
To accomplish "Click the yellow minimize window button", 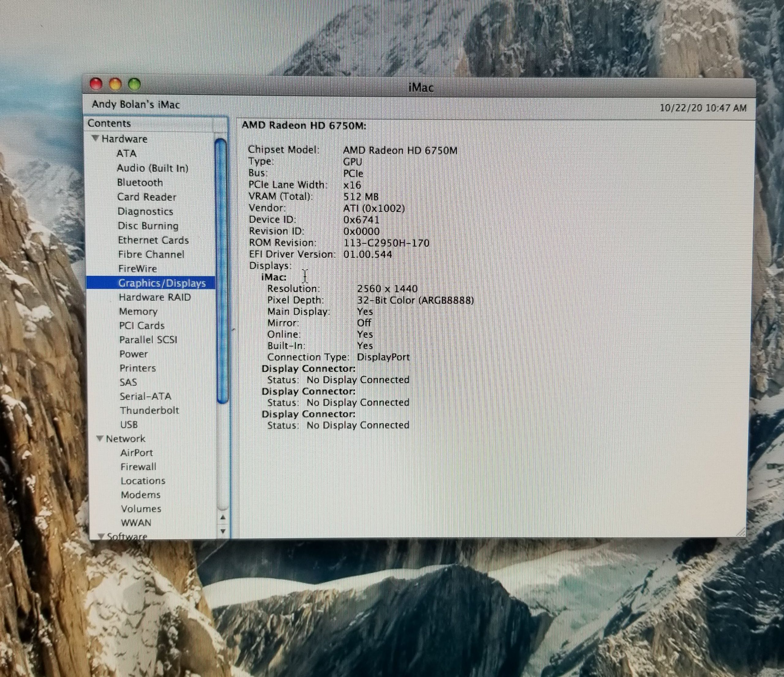I will (x=115, y=84).
